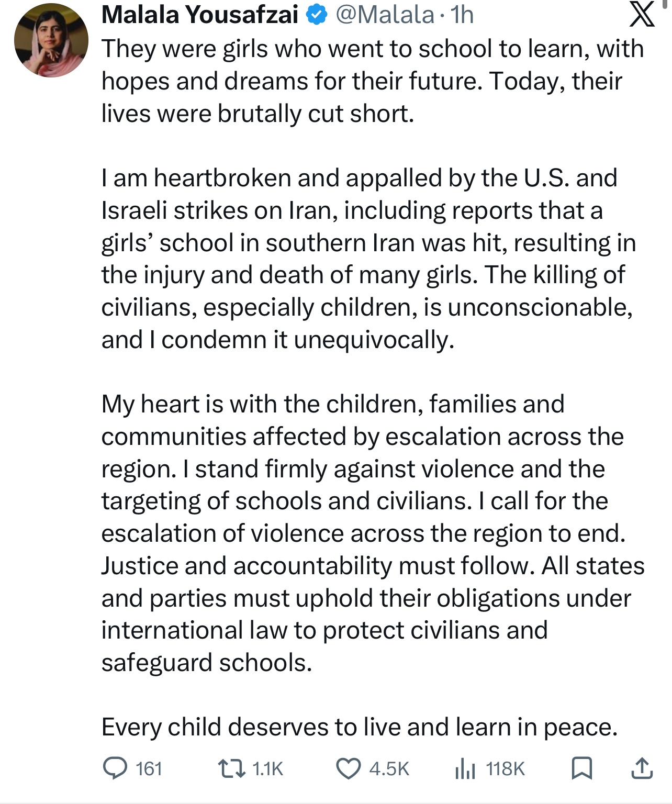Open the view analytics bar-chart icon
The width and height of the screenshot is (672, 804).
point(465,768)
